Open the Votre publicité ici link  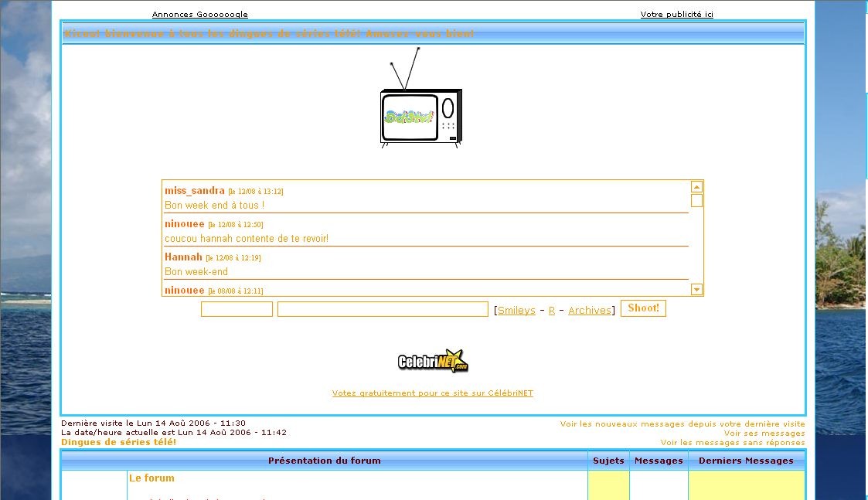pyautogui.click(x=676, y=15)
